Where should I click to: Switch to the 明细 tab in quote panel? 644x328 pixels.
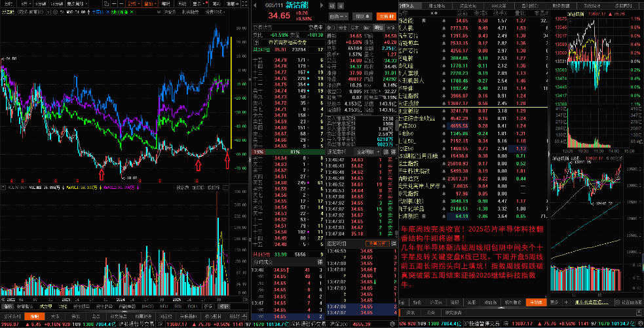click(x=378, y=28)
